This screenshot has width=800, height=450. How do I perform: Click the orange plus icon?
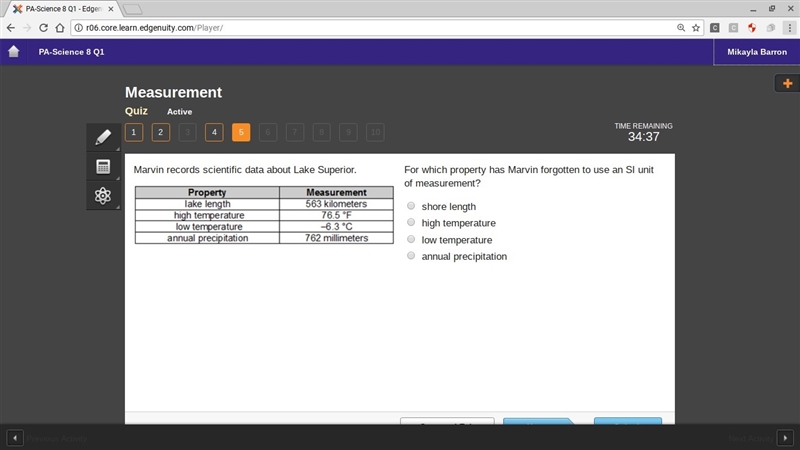click(x=787, y=83)
